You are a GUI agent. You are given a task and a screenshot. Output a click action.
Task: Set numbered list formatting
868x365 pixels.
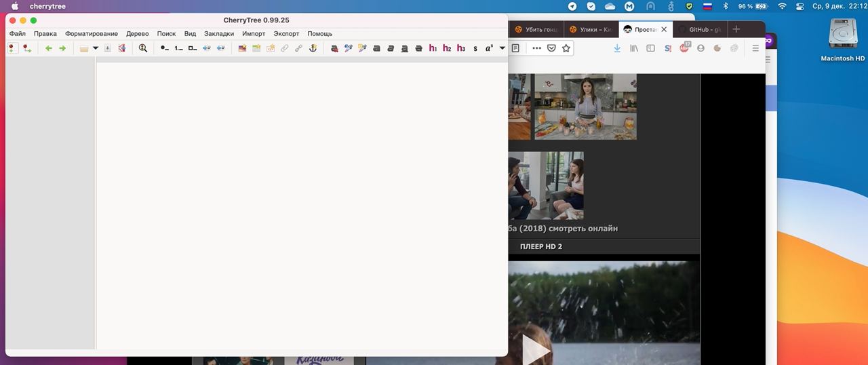coord(178,48)
